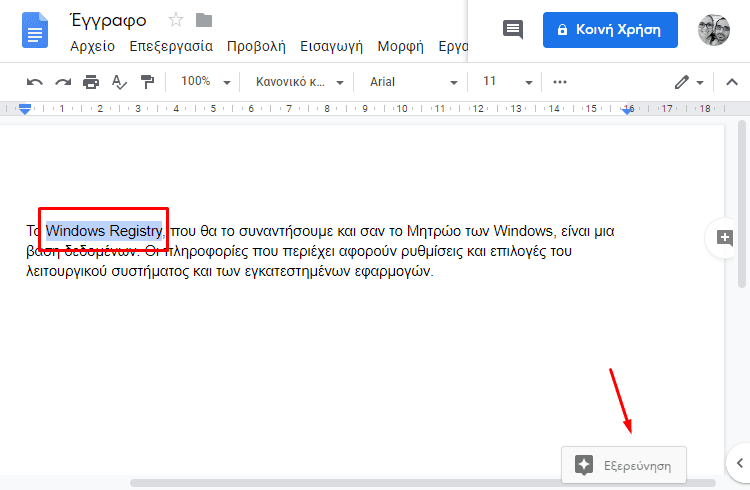This screenshot has height=490, width=750.
Task: Open the comment history icon
Action: (x=513, y=30)
